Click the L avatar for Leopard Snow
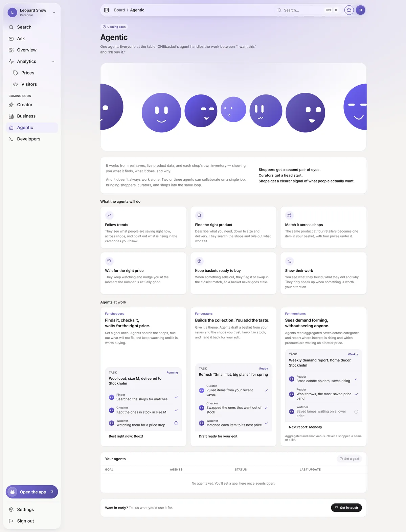The width and height of the screenshot is (406, 532). tap(12, 13)
